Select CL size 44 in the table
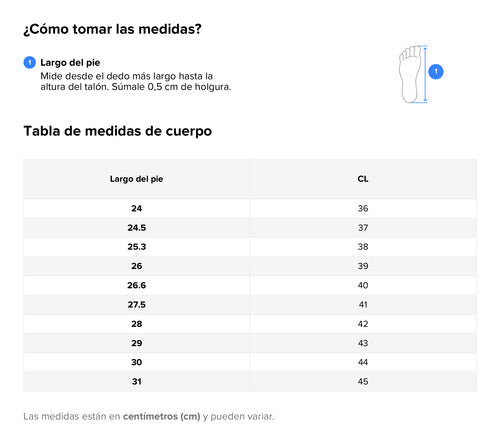 pos(363,362)
